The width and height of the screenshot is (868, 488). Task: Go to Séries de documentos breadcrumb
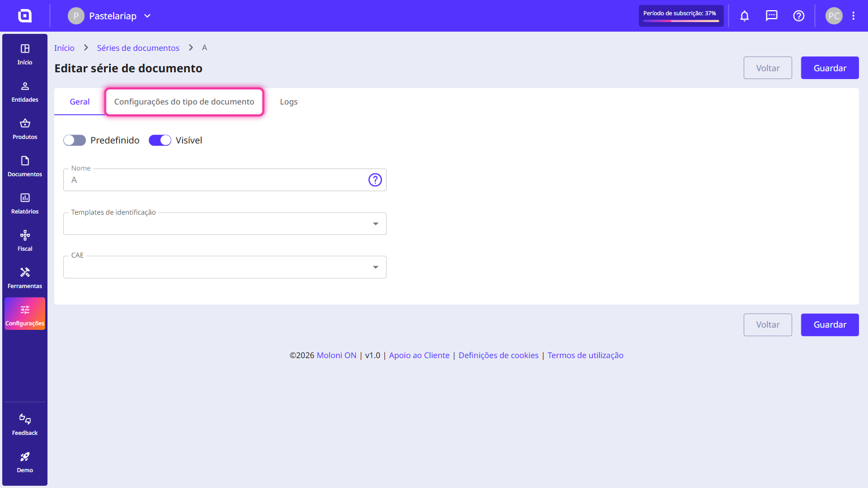click(138, 48)
